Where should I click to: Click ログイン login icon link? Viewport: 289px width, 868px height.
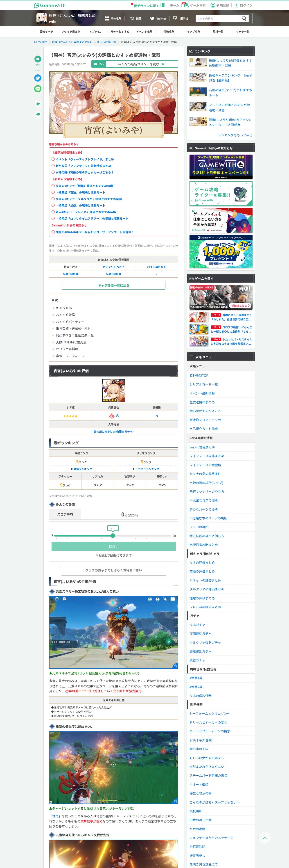click(243, 5)
